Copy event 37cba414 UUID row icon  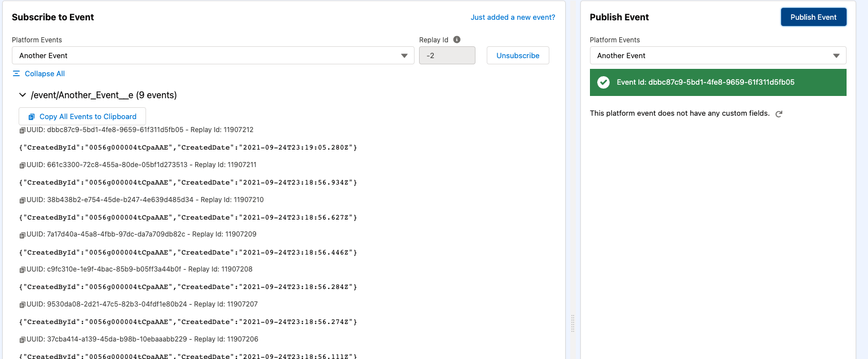23,340
